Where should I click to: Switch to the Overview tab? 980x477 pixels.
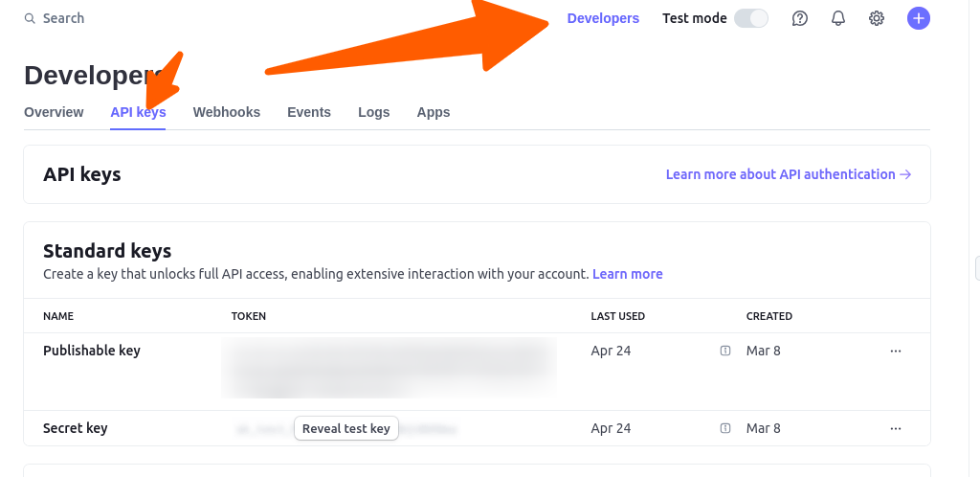pyautogui.click(x=54, y=112)
